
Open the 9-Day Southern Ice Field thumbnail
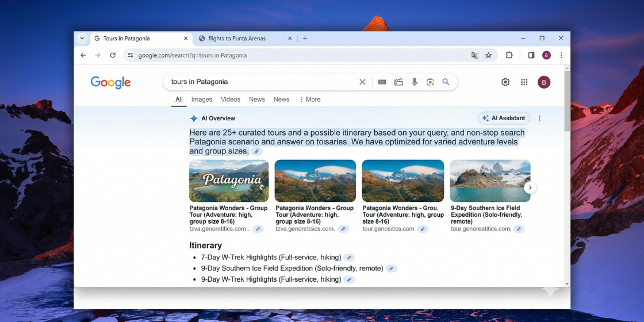click(x=490, y=181)
